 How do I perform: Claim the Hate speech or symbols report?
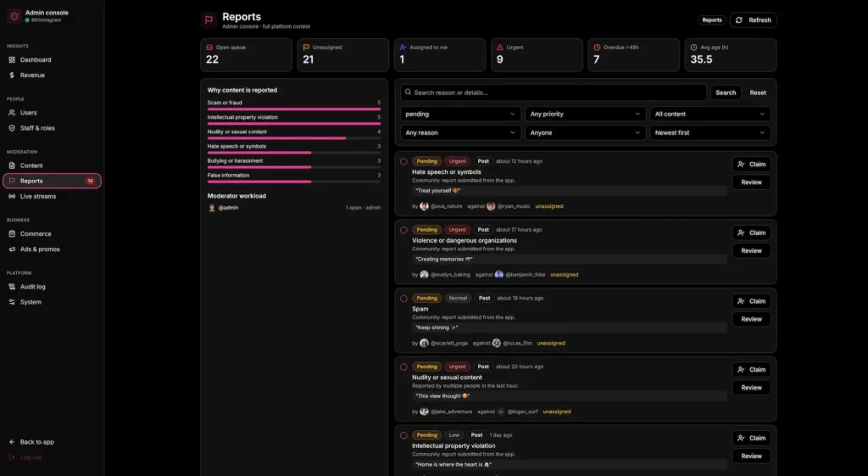click(752, 165)
